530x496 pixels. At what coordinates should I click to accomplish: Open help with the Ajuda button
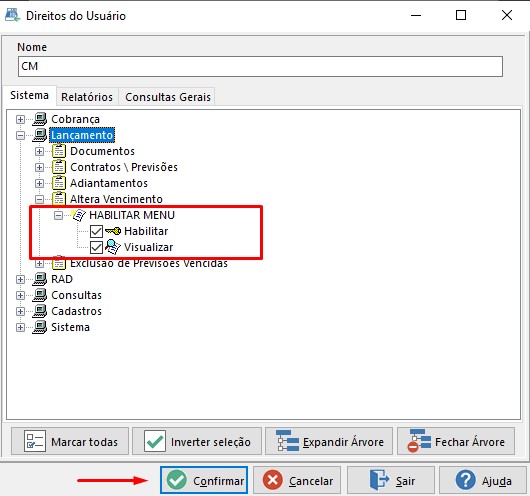[x=483, y=480]
